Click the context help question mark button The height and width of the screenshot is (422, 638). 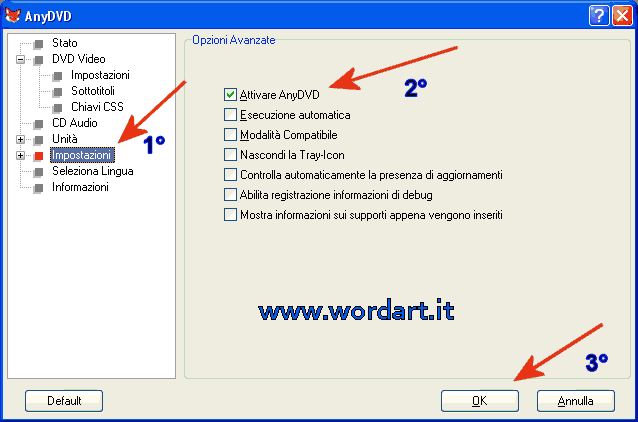tap(599, 16)
